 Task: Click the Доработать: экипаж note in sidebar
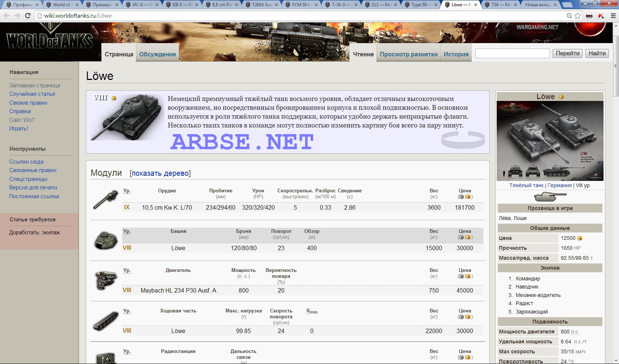(35, 232)
